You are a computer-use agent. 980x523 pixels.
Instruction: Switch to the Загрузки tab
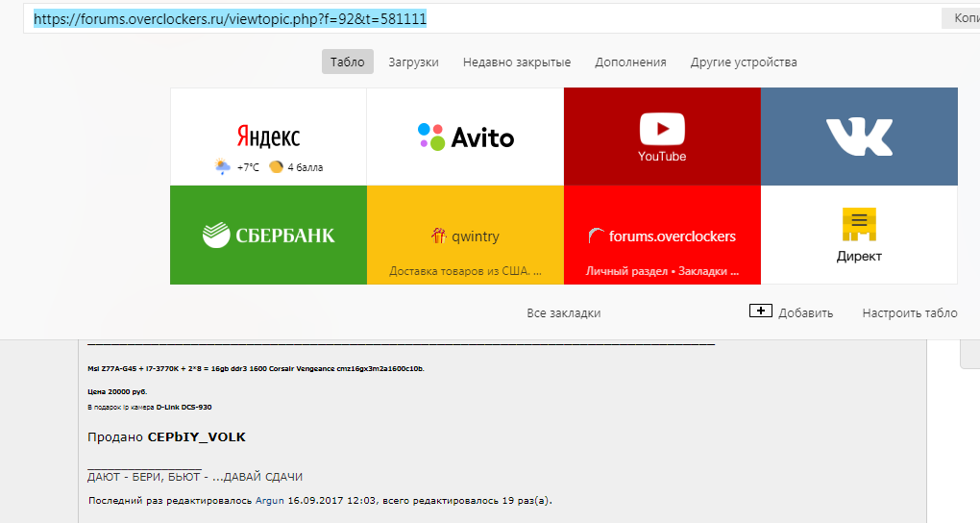point(414,62)
